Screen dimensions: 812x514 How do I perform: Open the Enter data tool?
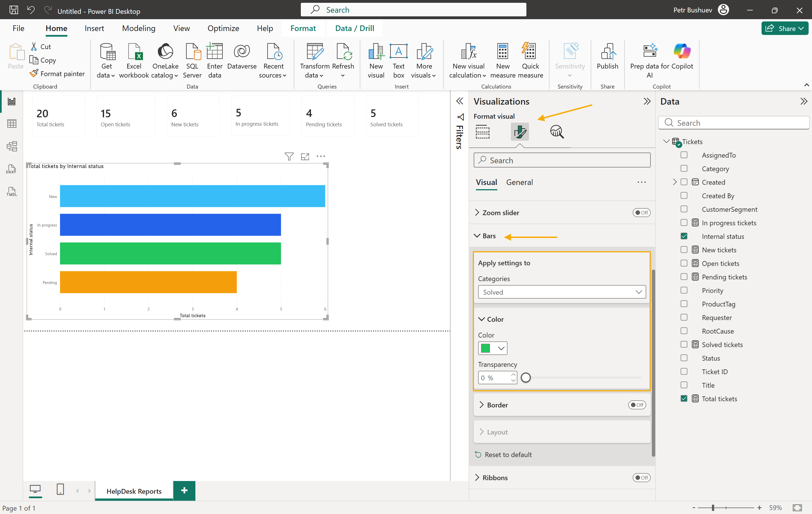pyautogui.click(x=215, y=61)
